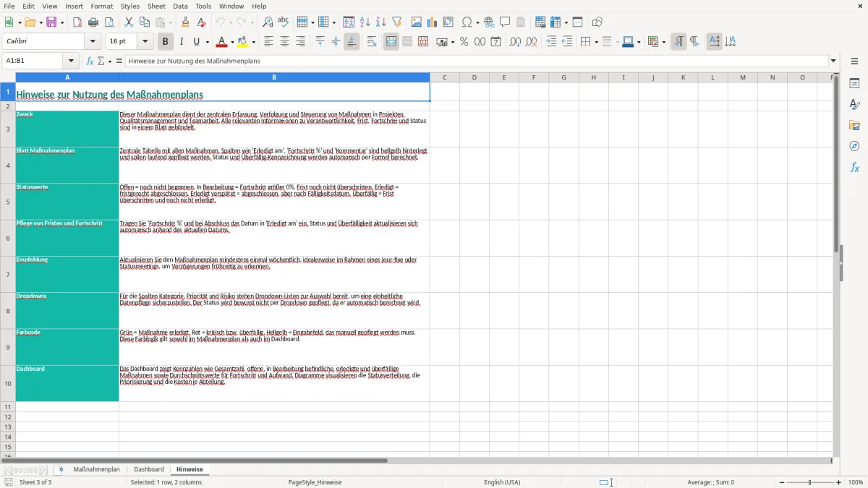The height and width of the screenshot is (488, 868).
Task: Open sidebar Gallery panel
Action: coord(854,126)
